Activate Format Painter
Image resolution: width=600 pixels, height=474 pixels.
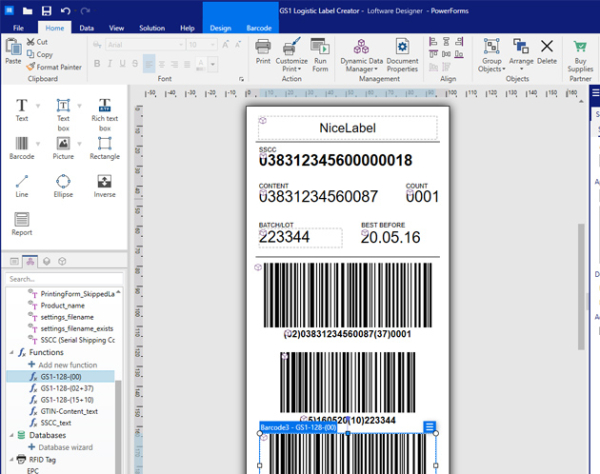click(x=54, y=67)
